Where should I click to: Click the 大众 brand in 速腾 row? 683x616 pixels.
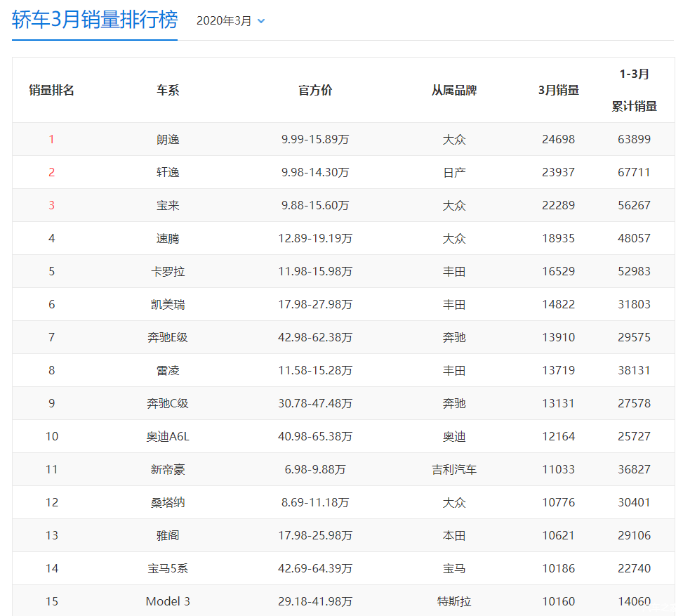454,239
